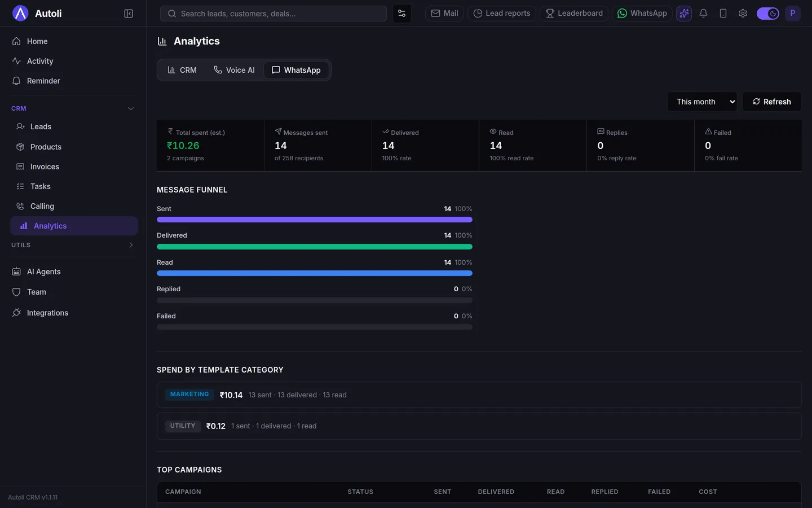Screen dimensions: 812x508
Task: Open AI Agents in sidebar
Action: [74, 271]
